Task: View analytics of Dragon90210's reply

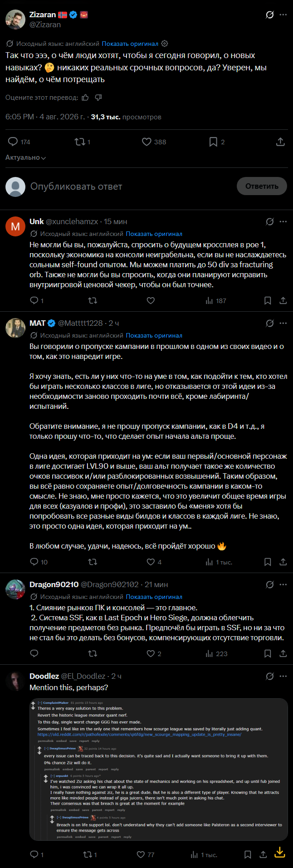Action: [216, 654]
